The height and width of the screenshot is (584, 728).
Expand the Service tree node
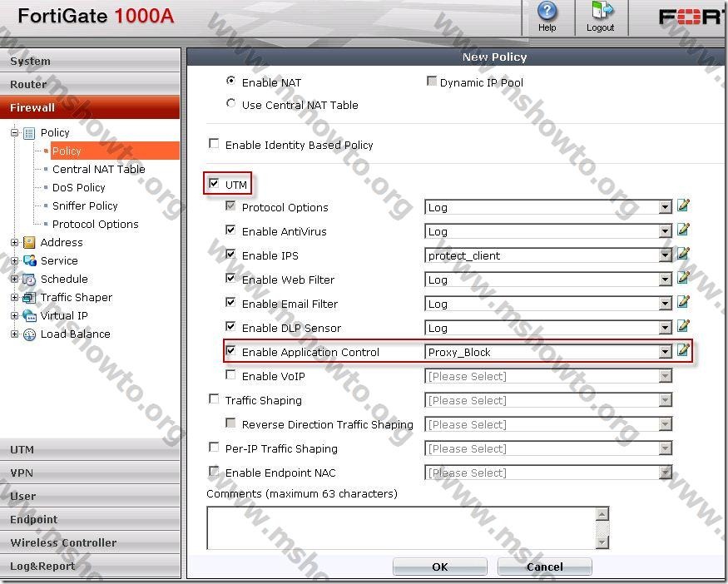pyautogui.click(x=14, y=261)
